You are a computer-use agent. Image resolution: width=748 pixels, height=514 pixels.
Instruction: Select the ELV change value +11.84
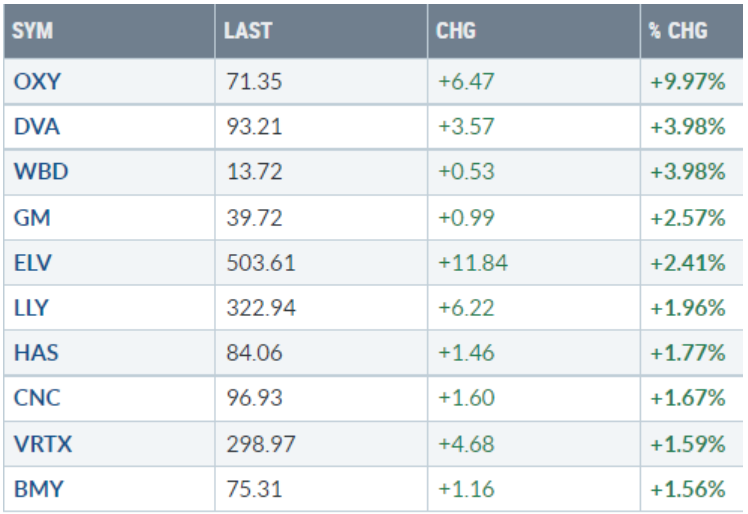pos(472,263)
